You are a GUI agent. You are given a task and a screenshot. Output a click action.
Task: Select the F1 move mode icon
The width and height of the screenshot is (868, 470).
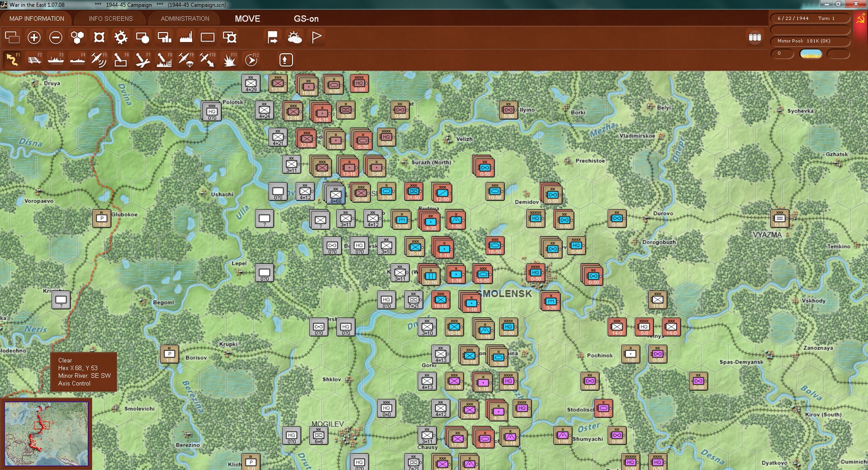tap(12, 60)
